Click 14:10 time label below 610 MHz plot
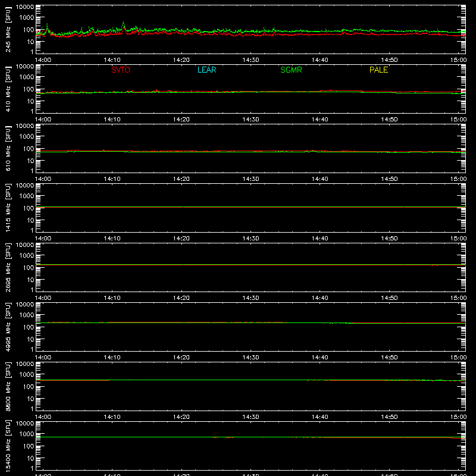476x476 pixels. point(112,179)
